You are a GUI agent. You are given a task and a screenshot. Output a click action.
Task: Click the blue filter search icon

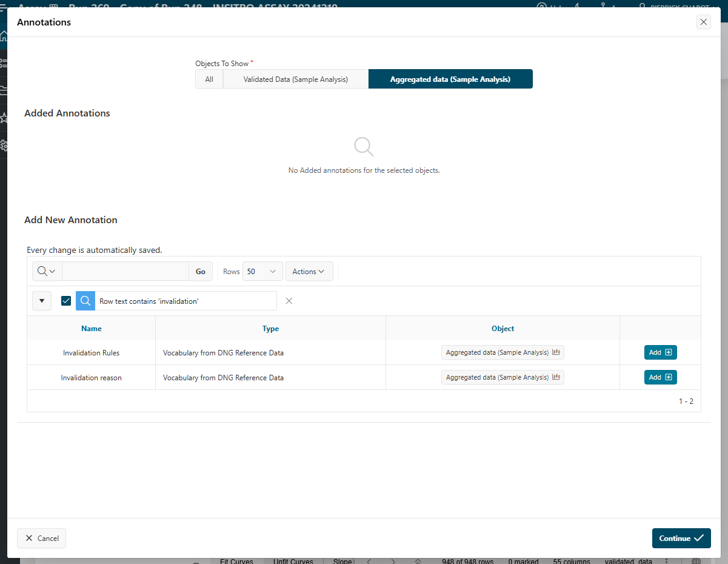[85, 301]
